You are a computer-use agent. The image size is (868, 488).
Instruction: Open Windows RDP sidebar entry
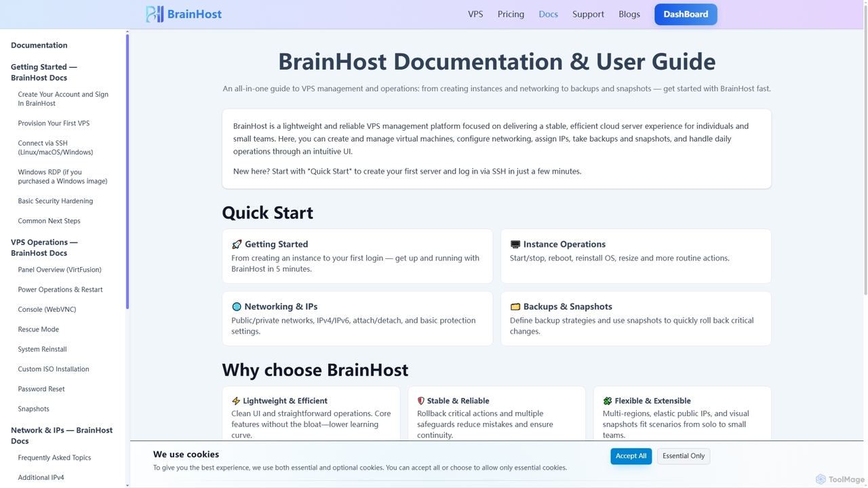tap(62, 177)
